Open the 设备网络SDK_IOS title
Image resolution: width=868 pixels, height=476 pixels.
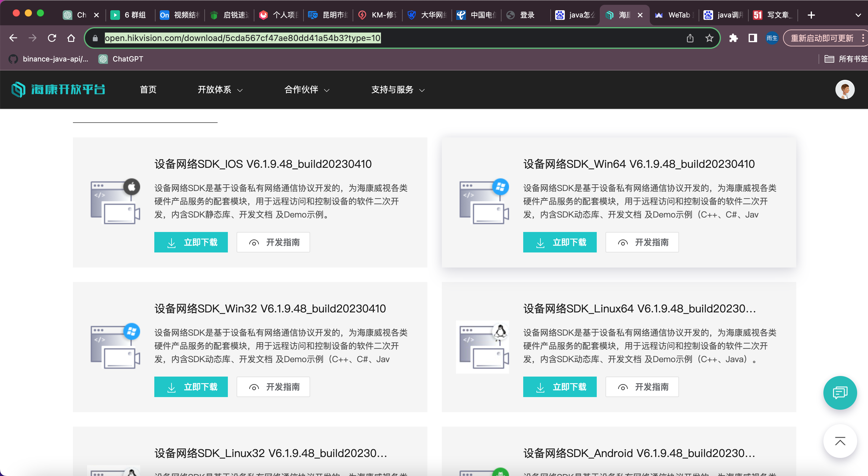[x=263, y=164]
